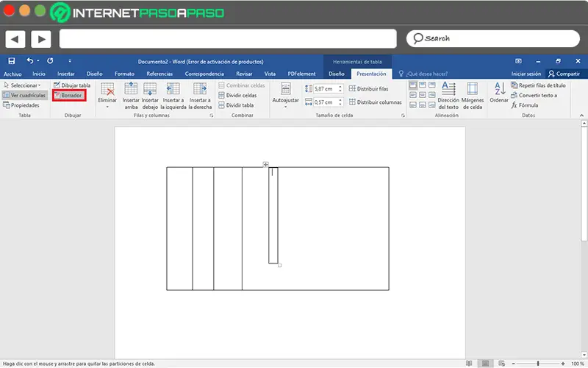Collapse the ribbon with the chevron arrow
The image size is (588, 368).
581,116
